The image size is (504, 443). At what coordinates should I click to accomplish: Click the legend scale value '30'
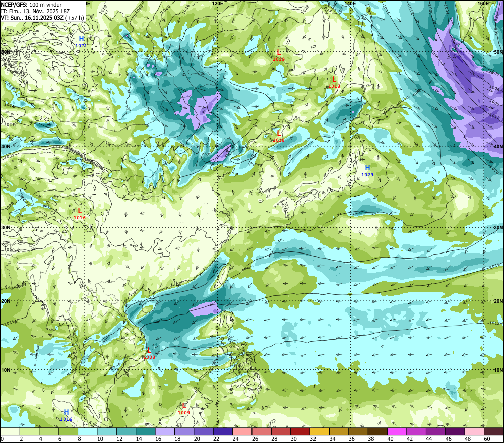(x=293, y=439)
